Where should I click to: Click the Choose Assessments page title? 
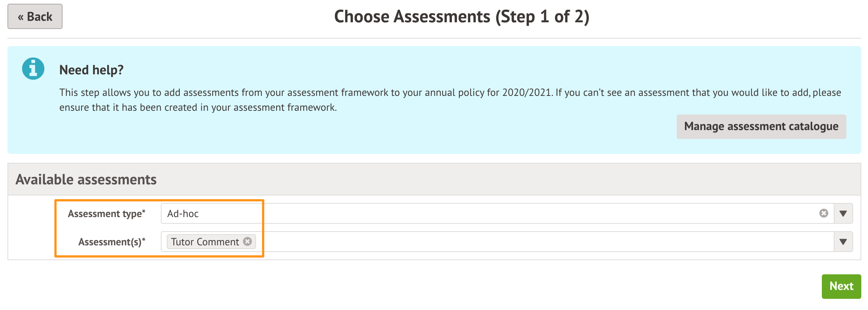tap(412, 17)
